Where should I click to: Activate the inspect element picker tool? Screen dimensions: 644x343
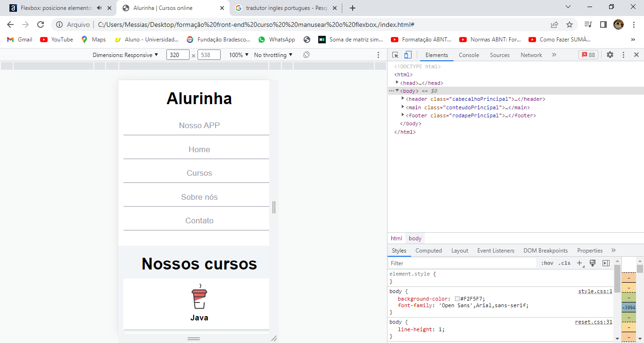pos(396,55)
